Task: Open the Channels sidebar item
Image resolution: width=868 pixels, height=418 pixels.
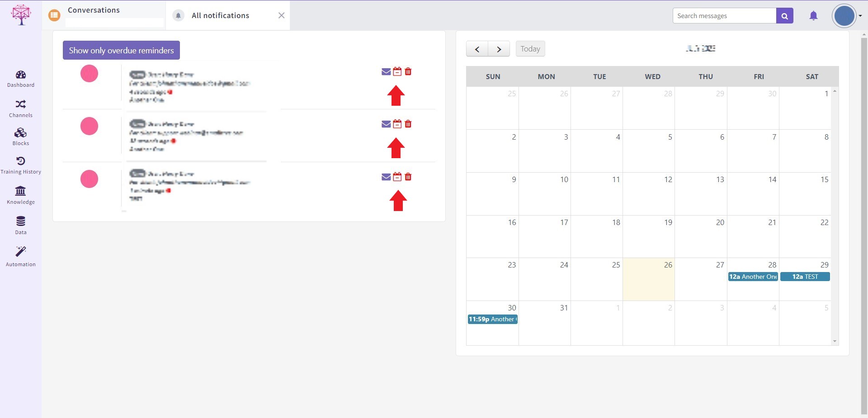Action: pos(21,109)
